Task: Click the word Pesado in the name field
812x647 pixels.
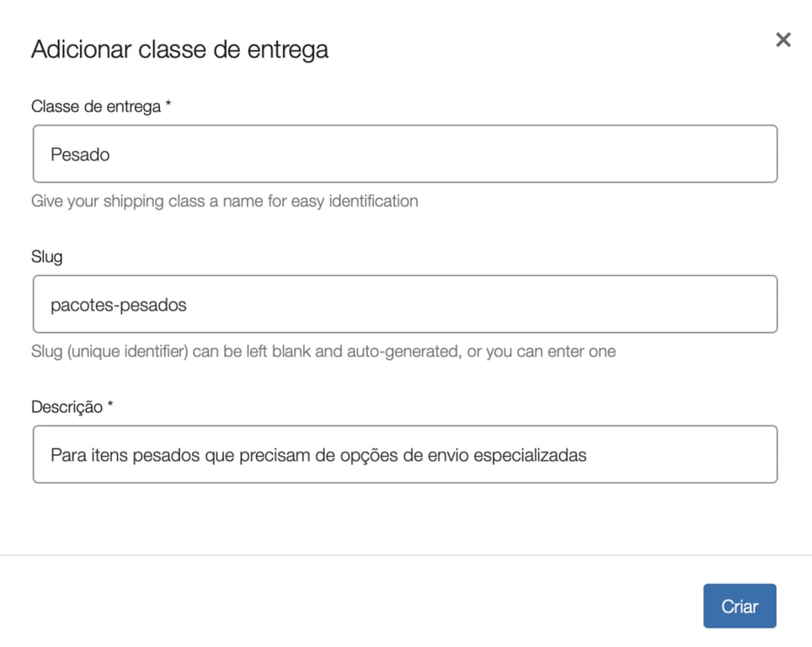Action: [78, 154]
